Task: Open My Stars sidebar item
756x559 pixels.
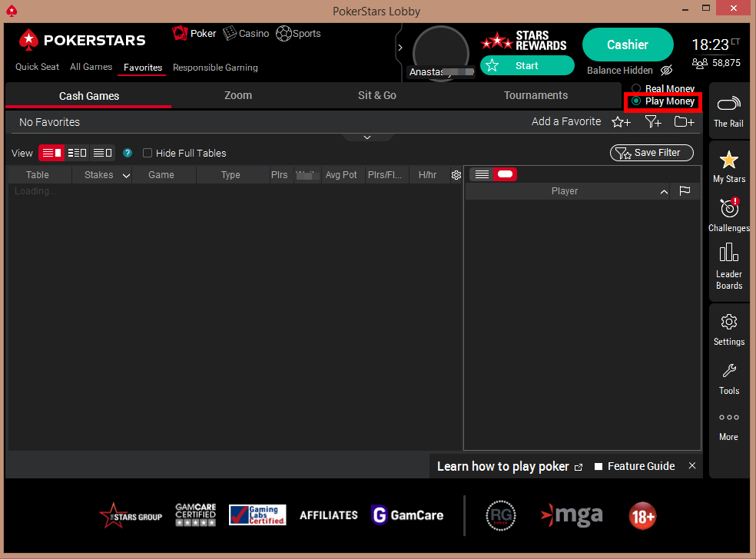Action: (x=729, y=167)
